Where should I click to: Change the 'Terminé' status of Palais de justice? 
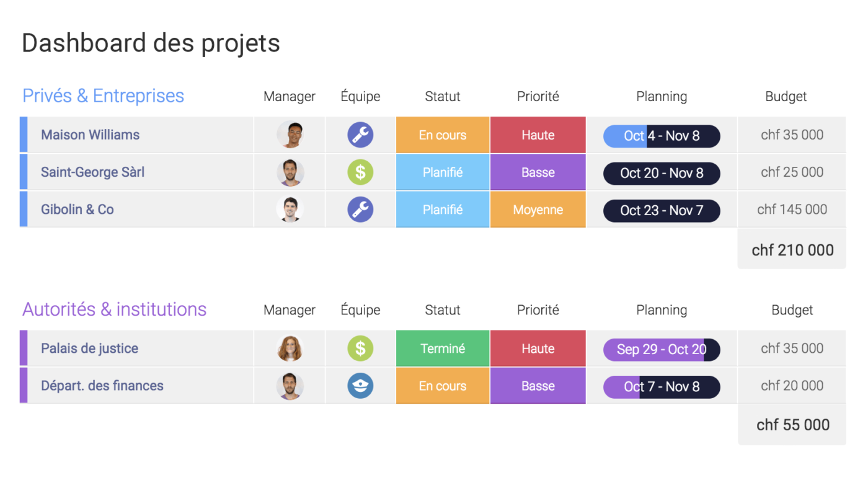coord(443,348)
